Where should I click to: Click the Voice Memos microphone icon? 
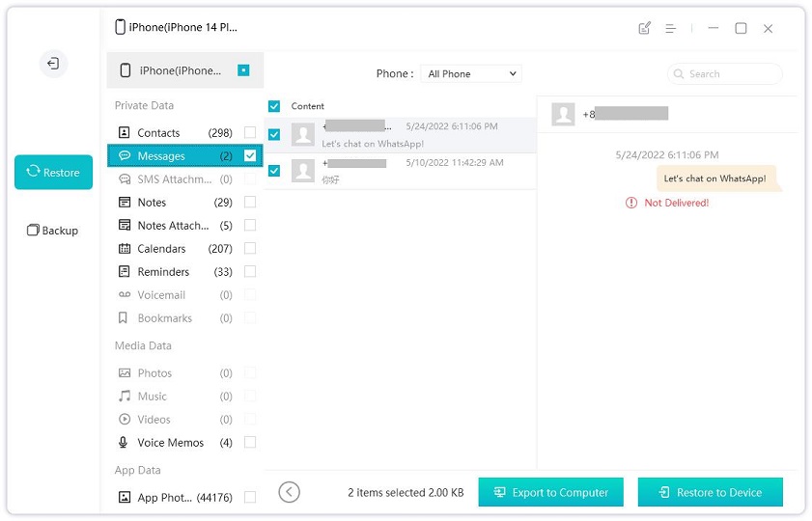coord(124,443)
